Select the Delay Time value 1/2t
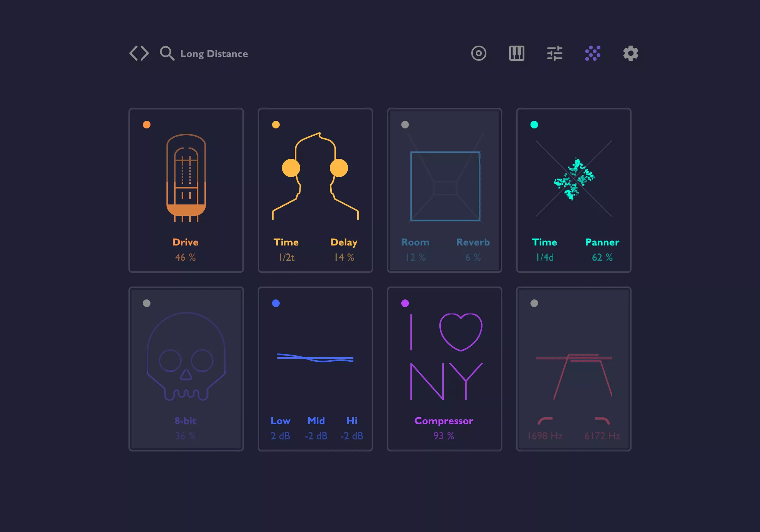 (x=287, y=257)
